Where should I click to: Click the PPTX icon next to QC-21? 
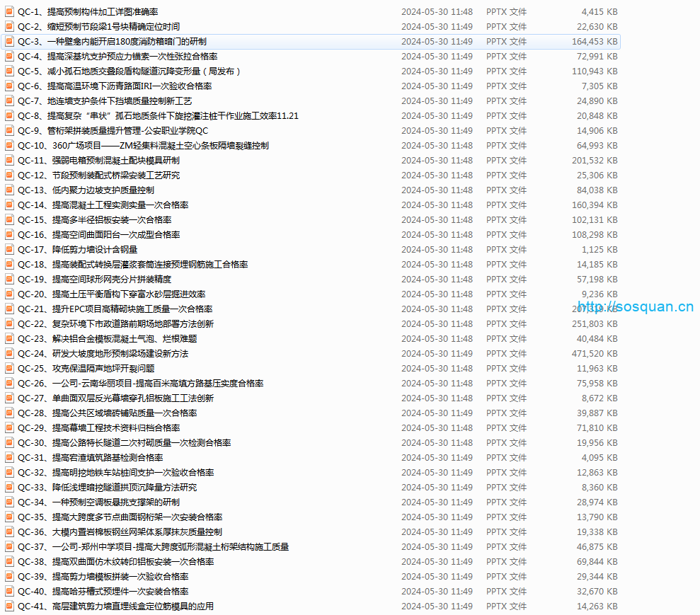8,309
